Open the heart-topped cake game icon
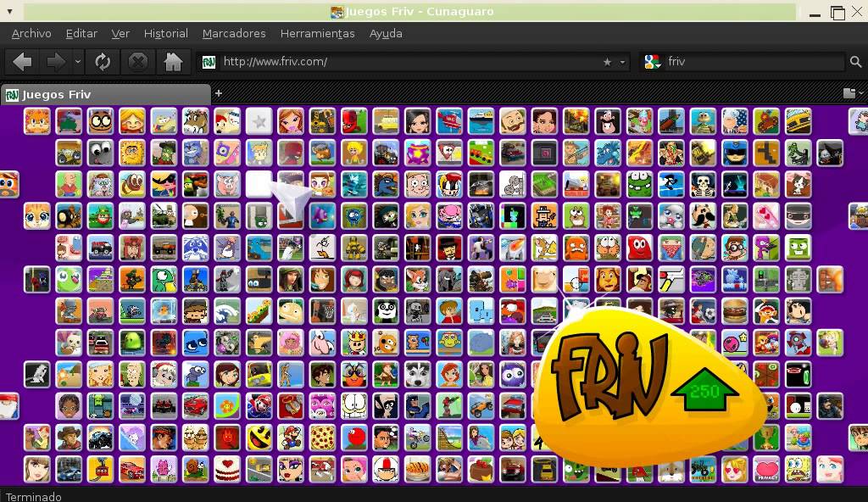Image resolution: width=868 pixels, height=502 pixels. tap(227, 469)
